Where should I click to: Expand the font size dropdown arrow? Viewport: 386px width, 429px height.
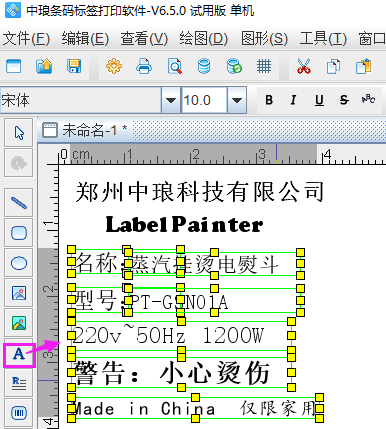[x=237, y=100]
